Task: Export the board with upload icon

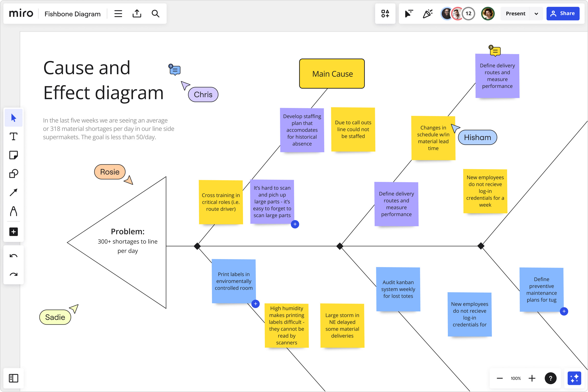Action: [x=137, y=13]
